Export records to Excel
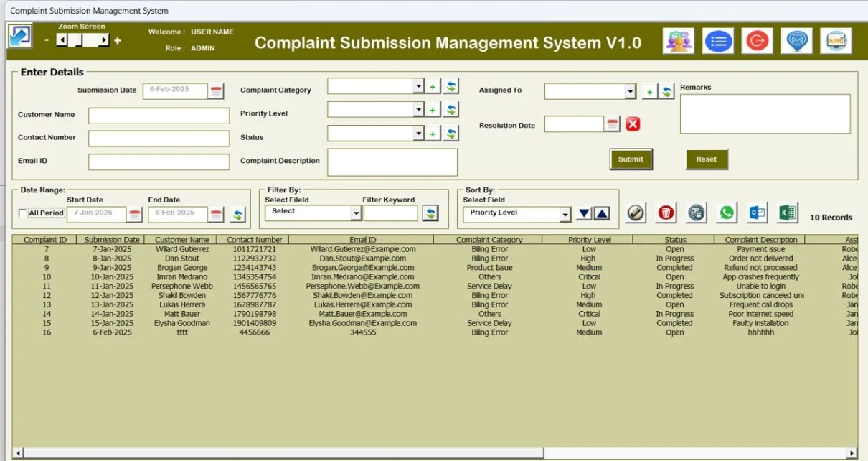 click(x=786, y=213)
